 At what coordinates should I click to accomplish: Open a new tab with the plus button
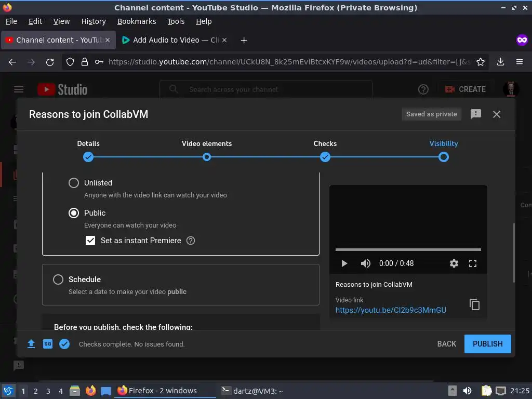click(x=244, y=41)
